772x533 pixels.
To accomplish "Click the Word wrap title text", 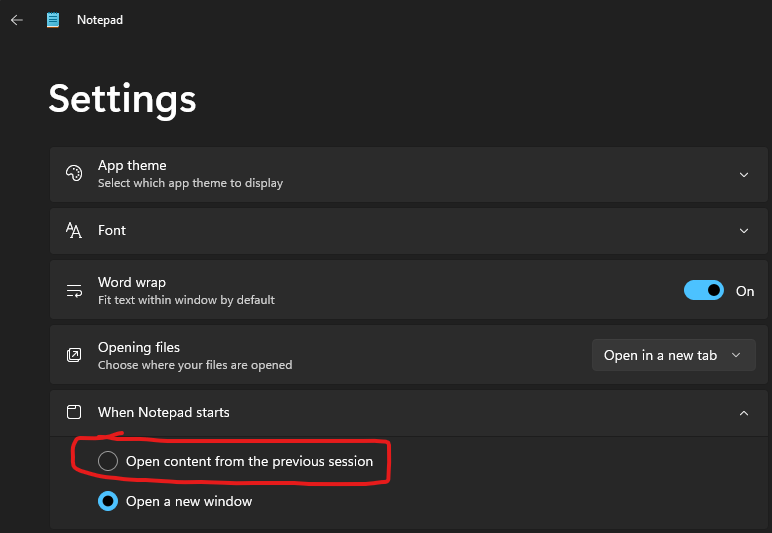I will [x=131, y=282].
